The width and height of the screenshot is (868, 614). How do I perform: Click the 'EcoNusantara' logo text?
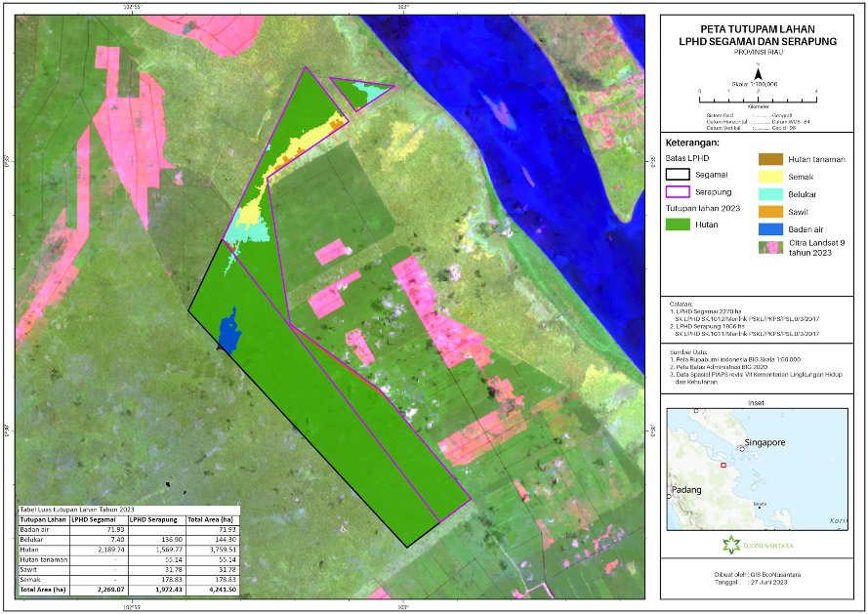(x=767, y=546)
